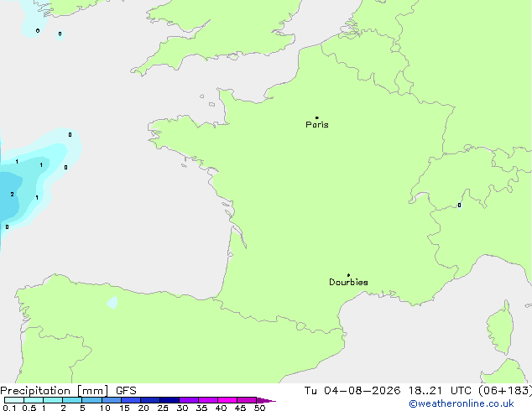The image size is (532, 411).
Task: Click the '40' legend scale label
Action: (221, 408)
